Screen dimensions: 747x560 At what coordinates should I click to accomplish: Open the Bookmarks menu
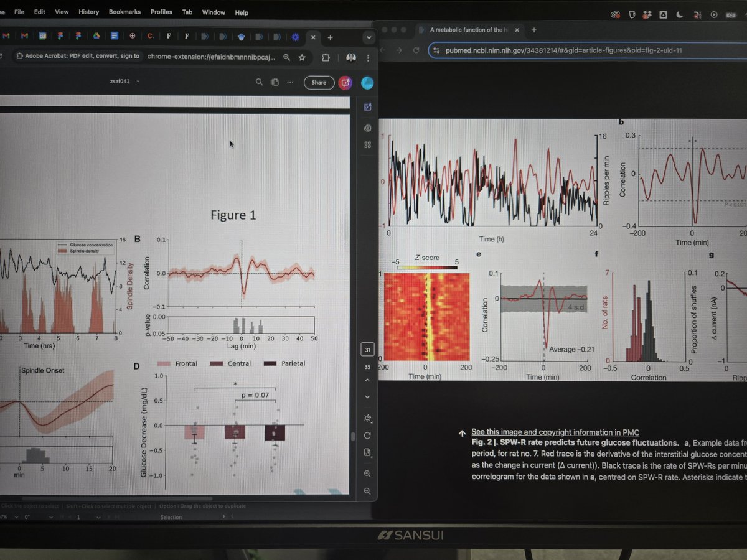tap(125, 12)
